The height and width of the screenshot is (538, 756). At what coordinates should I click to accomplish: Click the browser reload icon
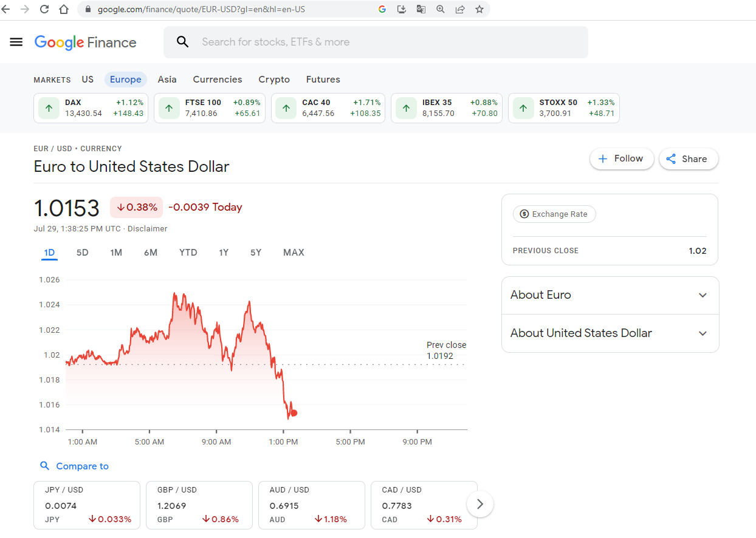[44, 9]
